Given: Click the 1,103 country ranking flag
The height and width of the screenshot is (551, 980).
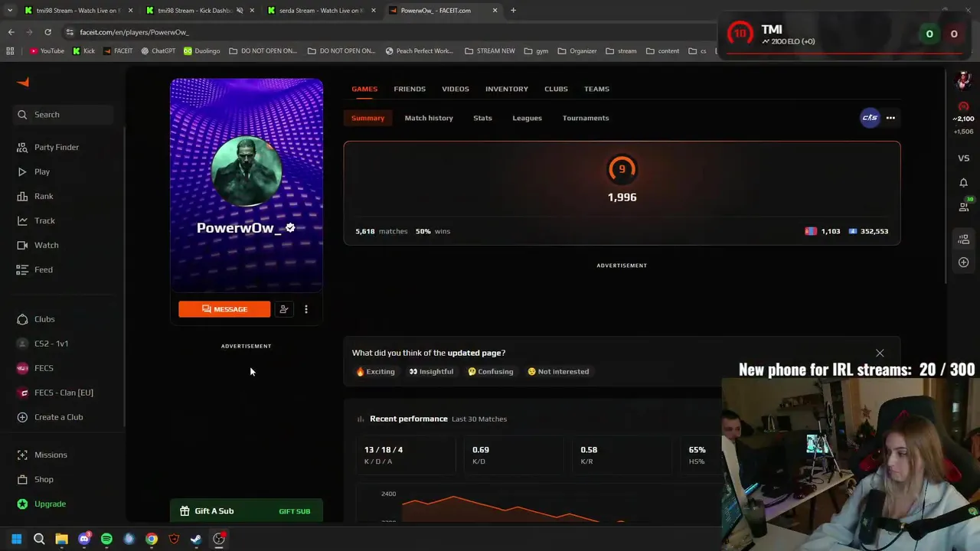Looking at the screenshot, I should point(811,231).
